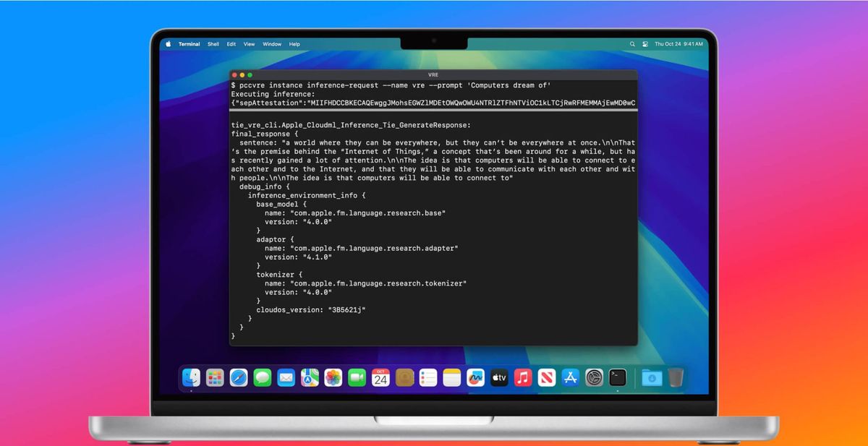Click the Terminal icon in Dock
The image size is (868, 446).
tap(618, 377)
